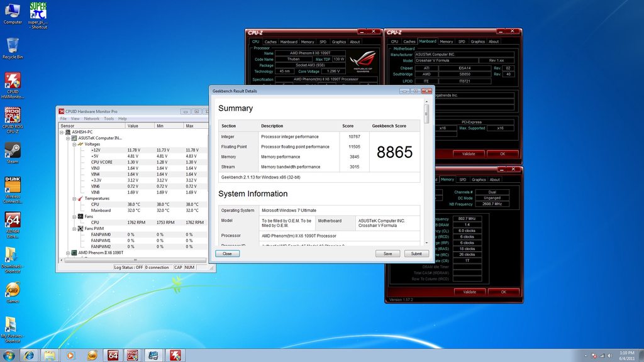Open the SPD tab in left CPU-Z window

323,42
